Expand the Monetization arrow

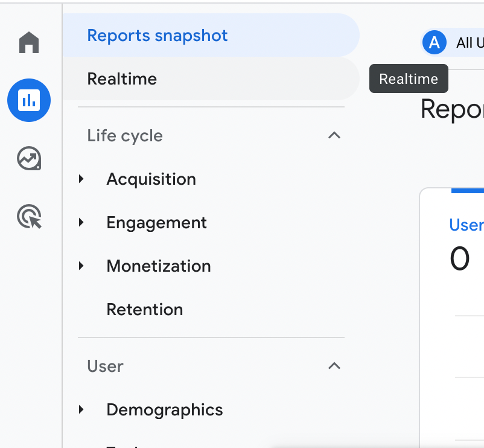pyautogui.click(x=81, y=266)
